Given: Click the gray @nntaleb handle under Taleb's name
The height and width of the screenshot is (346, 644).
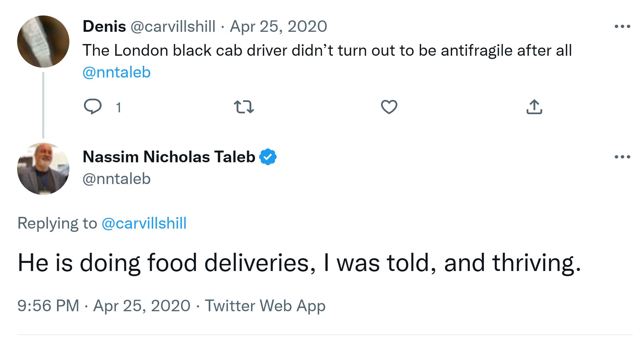Looking at the screenshot, I should (x=116, y=179).
